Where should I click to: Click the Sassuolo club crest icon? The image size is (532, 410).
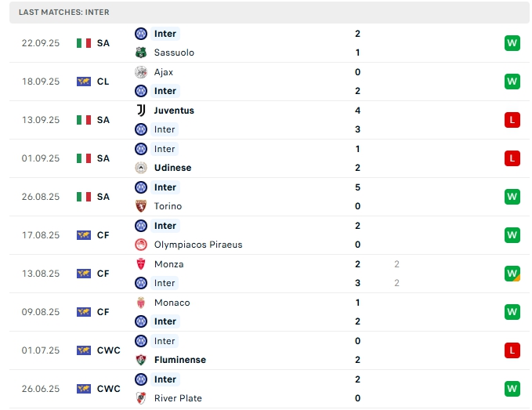coord(141,53)
